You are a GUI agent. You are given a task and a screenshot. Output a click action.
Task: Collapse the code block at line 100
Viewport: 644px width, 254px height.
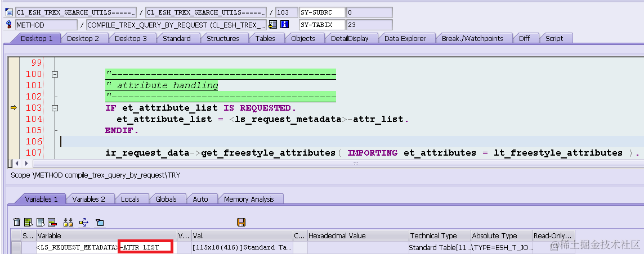pyautogui.click(x=55, y=75)
